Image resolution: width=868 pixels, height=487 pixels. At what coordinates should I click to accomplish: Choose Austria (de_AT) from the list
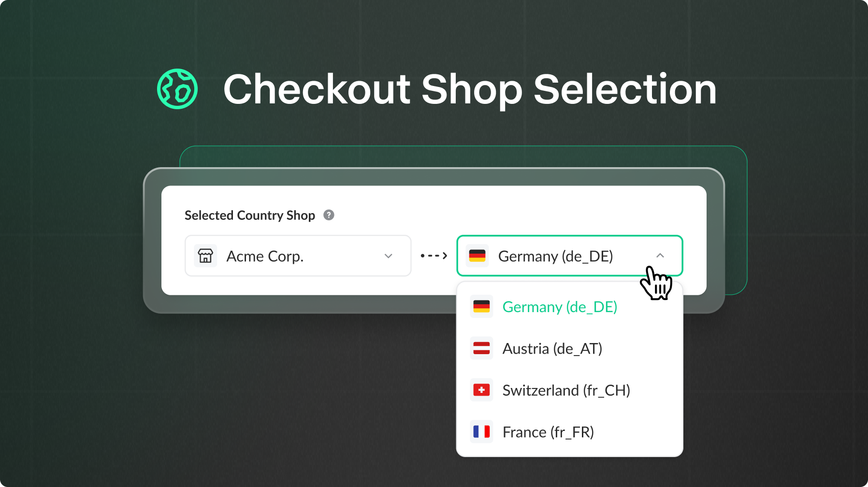pyautogui.click(x=552, y=348)
